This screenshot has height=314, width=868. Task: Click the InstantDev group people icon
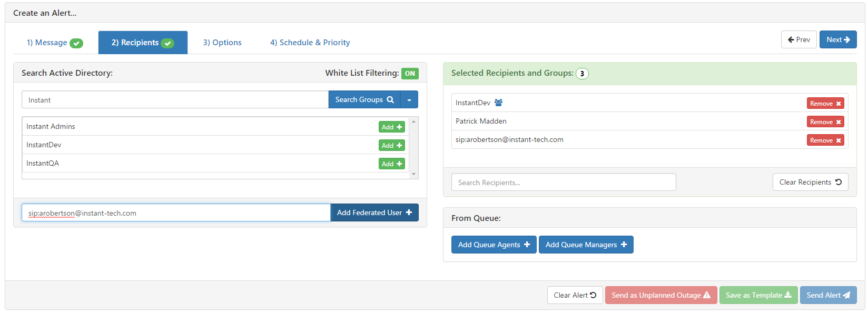pos(498,103)
